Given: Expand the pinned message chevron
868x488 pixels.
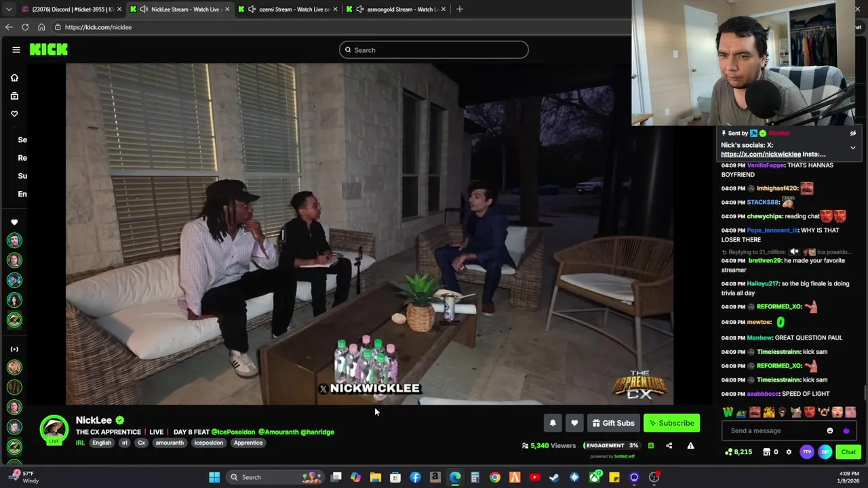Looking at the screenshot, I should point(852,148).
